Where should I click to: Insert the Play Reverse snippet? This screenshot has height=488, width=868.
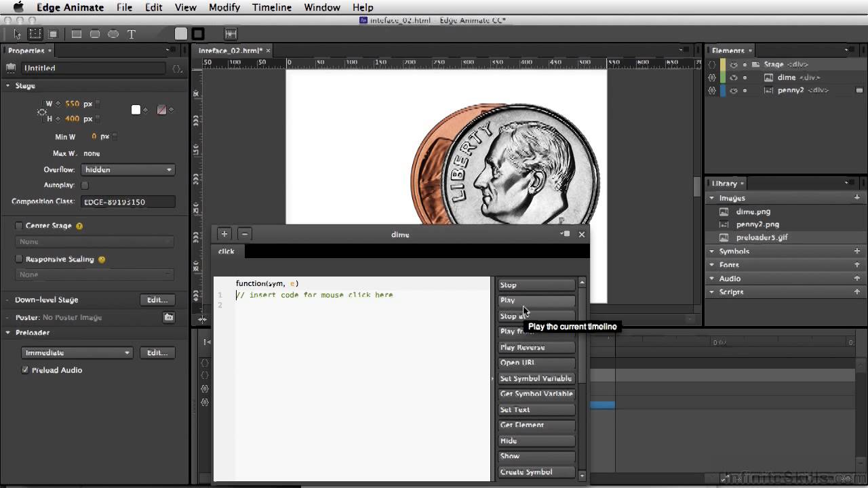coord(536,348)
